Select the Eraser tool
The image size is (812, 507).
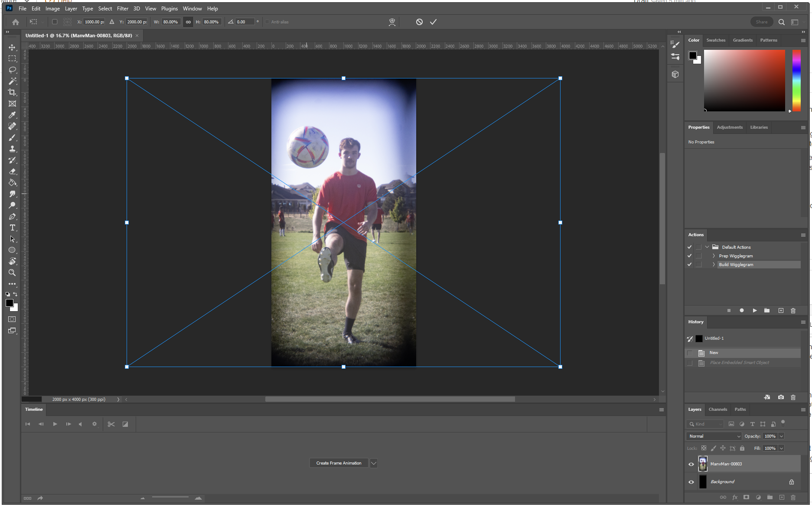(12, 171)
